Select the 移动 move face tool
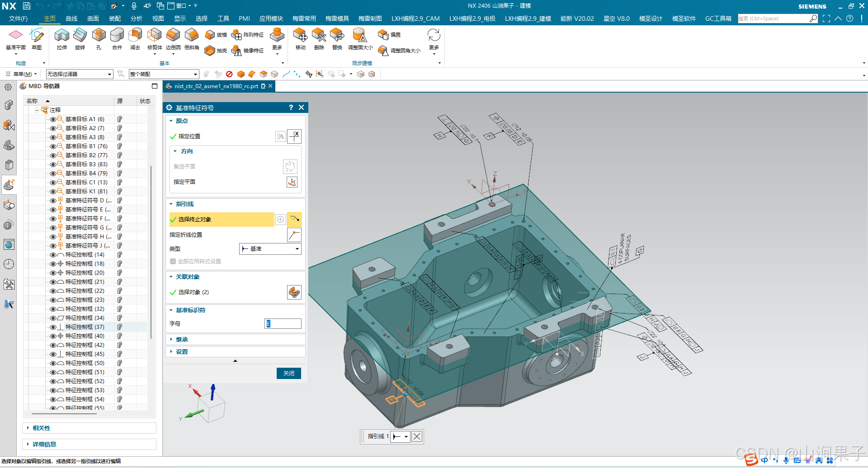868x468 pixels. [x=301, y=39]
